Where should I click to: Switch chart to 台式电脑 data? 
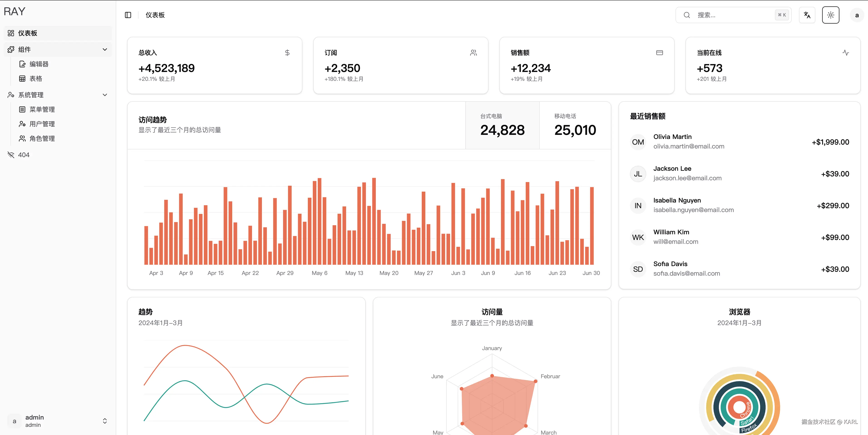pos(502,125)
